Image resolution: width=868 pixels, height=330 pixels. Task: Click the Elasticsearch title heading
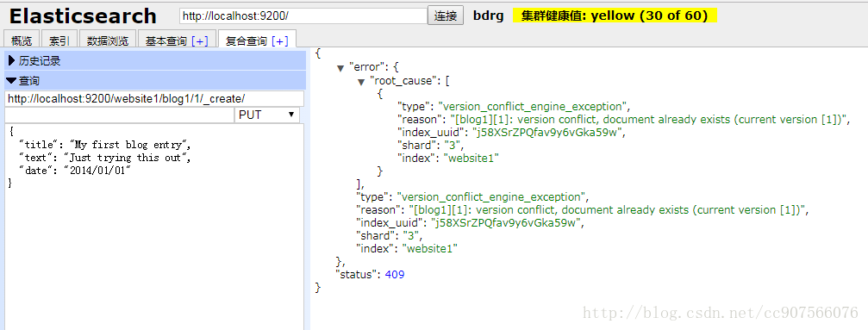tap(83, 16)
